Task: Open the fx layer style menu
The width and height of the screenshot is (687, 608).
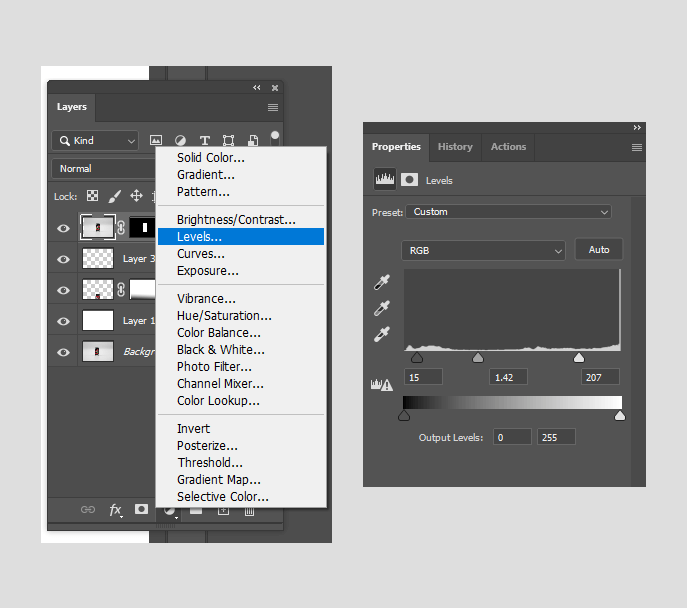Action: pos(115,509)
